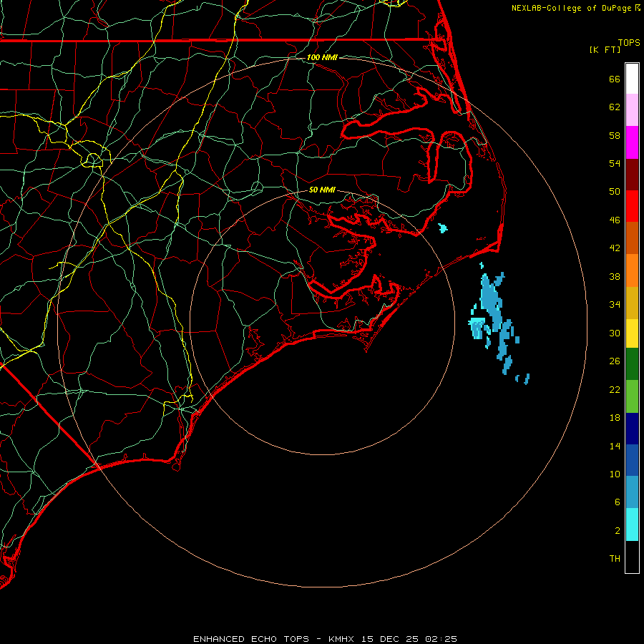Click the ENHANCED ECHO TOPS caption
Screen dimensions: 644x644
pyautogui.click(x=251, y=639)
